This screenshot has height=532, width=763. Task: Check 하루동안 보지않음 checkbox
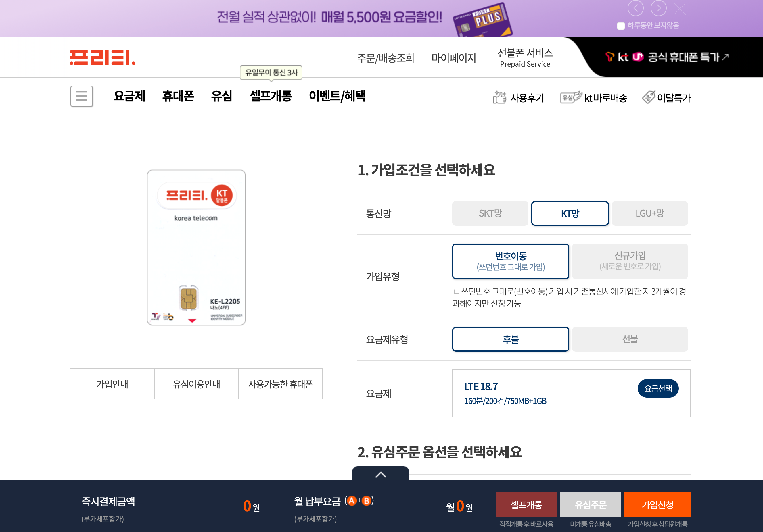pos(620,26)
